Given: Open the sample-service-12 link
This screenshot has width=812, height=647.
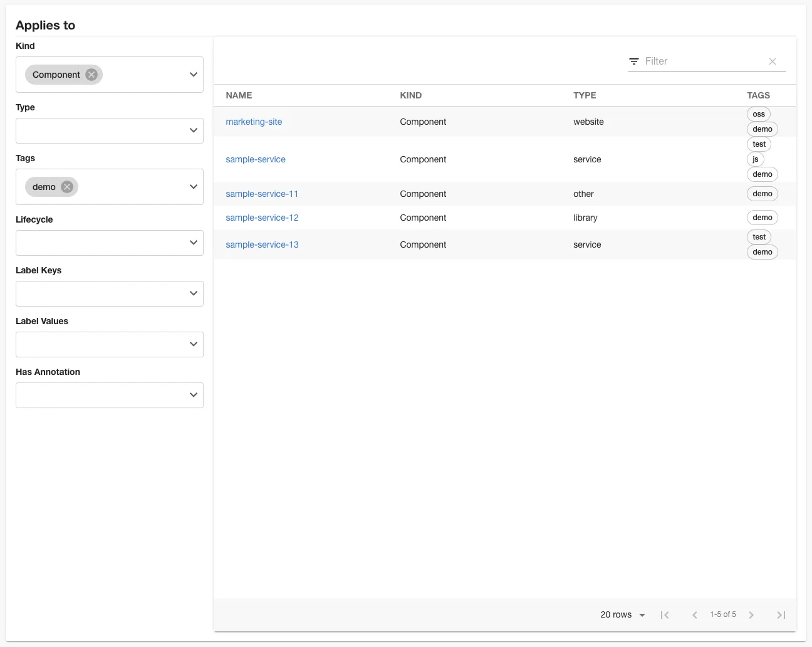Looking at the screenshot, I should (x=262, y=218).
